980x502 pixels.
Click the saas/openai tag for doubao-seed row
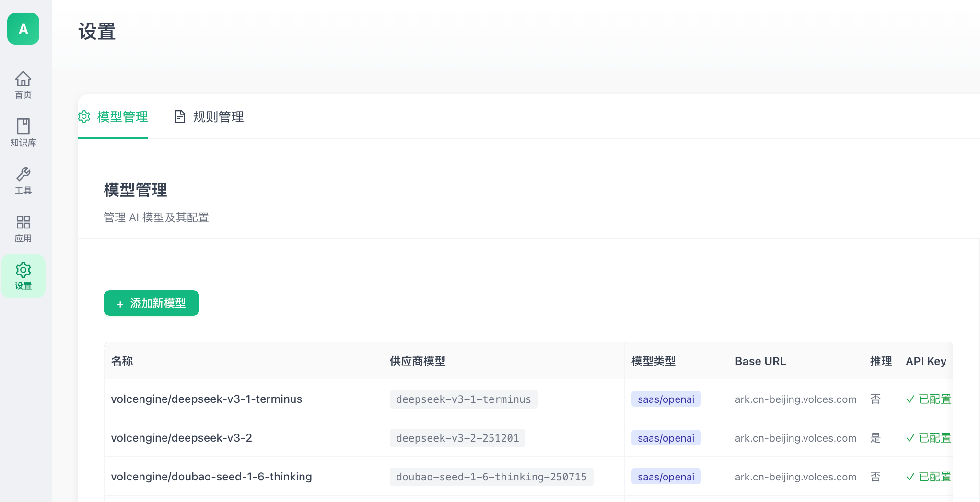(665, 477)
